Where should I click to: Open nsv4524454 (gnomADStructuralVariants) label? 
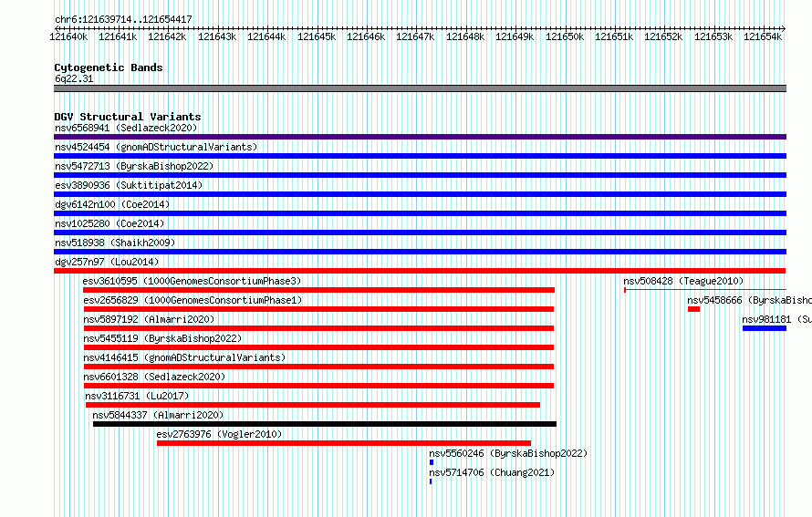156,147
